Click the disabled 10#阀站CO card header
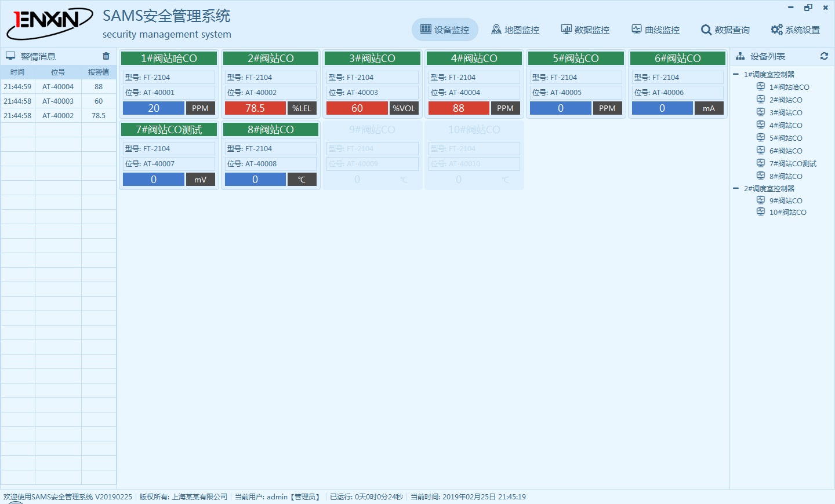The height and width of the screenshot is (504, 835). (x=474, y=130)
